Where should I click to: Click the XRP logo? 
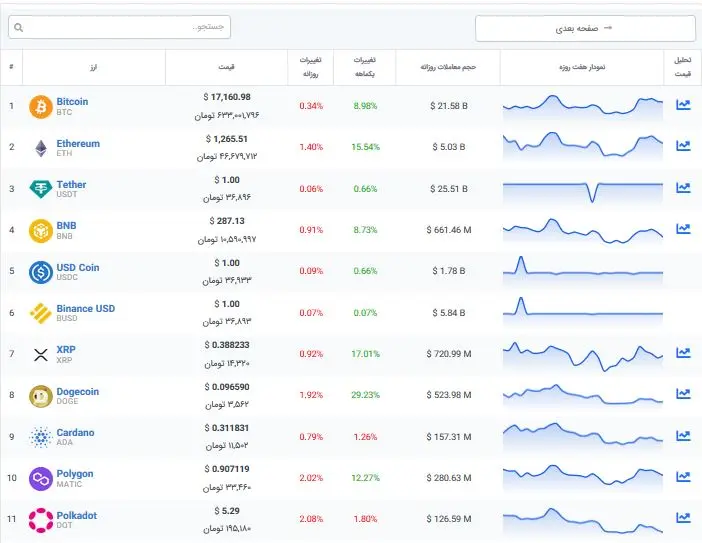pyautogui.click(x=41, y=355)
